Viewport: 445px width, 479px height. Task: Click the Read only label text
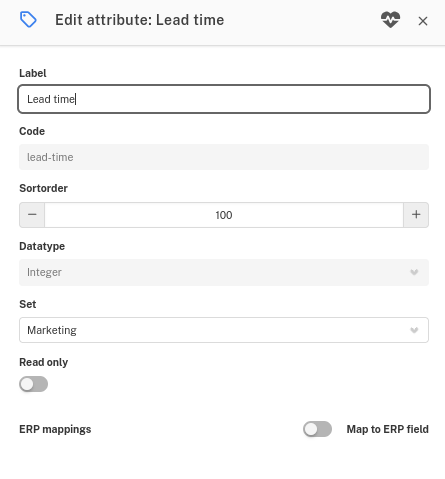pos(44,362)
